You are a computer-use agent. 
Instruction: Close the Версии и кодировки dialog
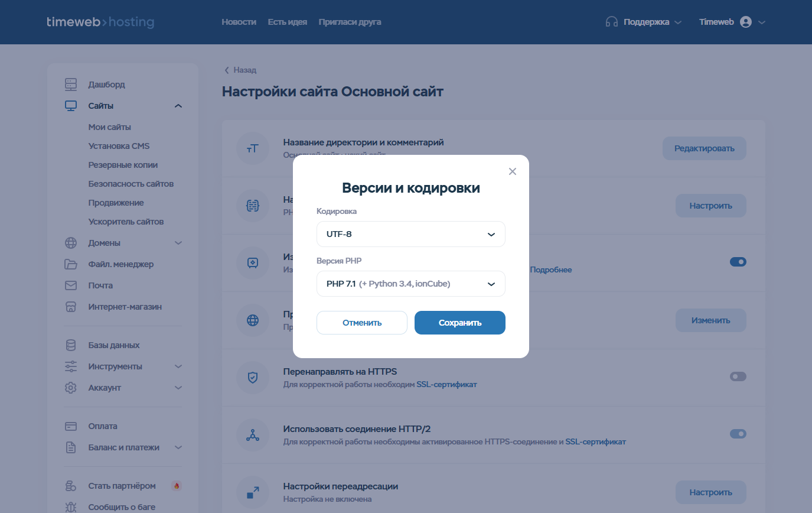[x=512, y=171]
